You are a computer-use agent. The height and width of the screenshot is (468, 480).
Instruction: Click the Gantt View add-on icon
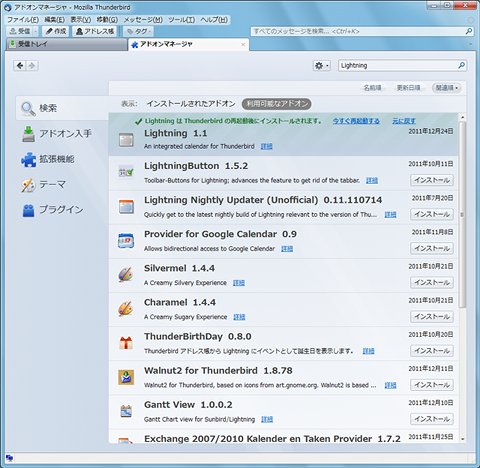(x=126, y=411)
